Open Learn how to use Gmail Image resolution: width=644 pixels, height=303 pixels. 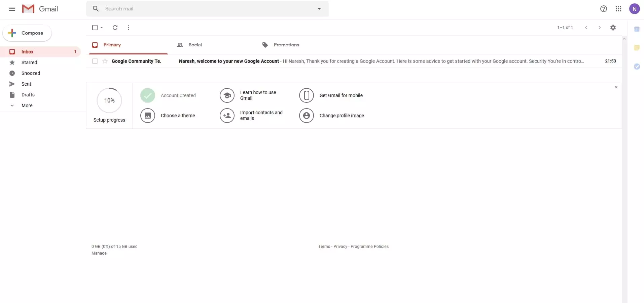[x=258, y=95]
